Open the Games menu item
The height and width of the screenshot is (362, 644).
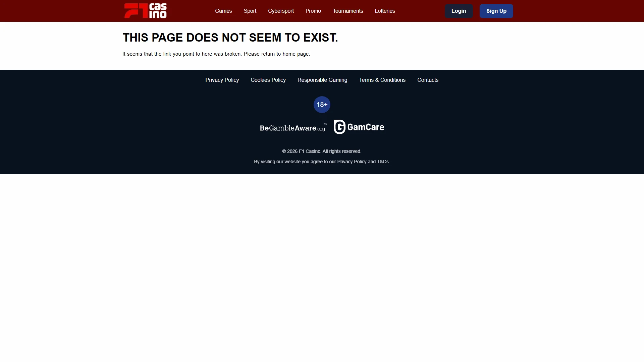223,11
